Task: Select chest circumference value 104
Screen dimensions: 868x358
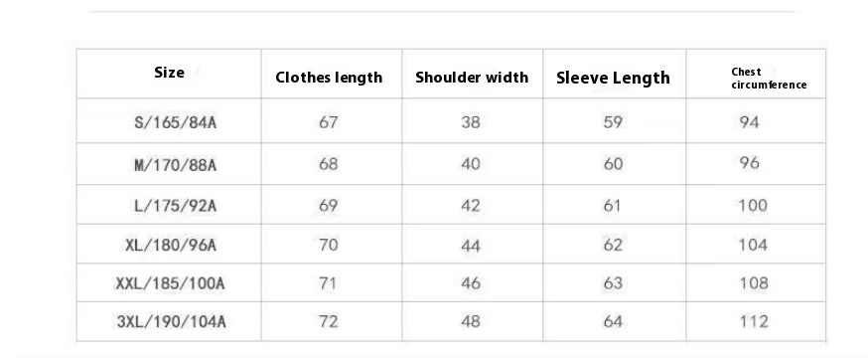Action: click(x=753, y=245)
